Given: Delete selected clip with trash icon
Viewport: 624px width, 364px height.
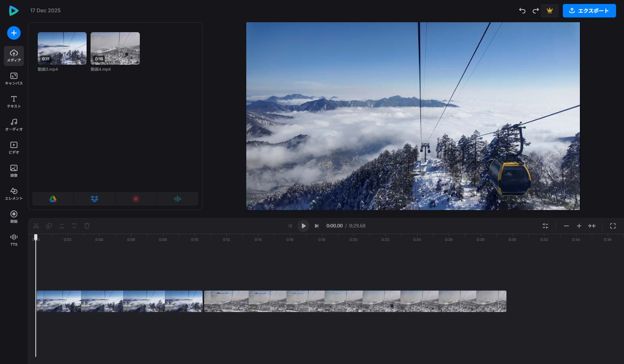Looking at the screenshot, I should (x=87, y=226).
